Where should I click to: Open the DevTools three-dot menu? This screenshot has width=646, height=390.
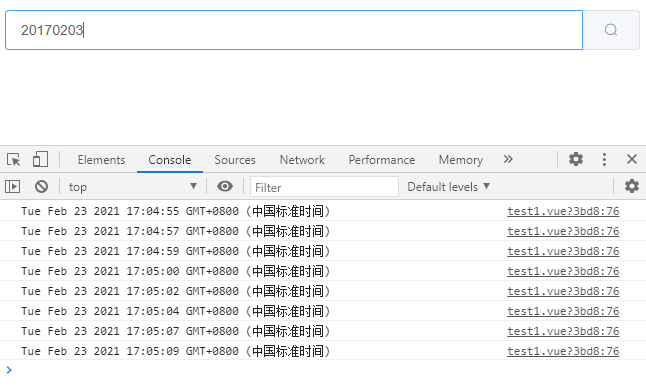click(604, 159)
